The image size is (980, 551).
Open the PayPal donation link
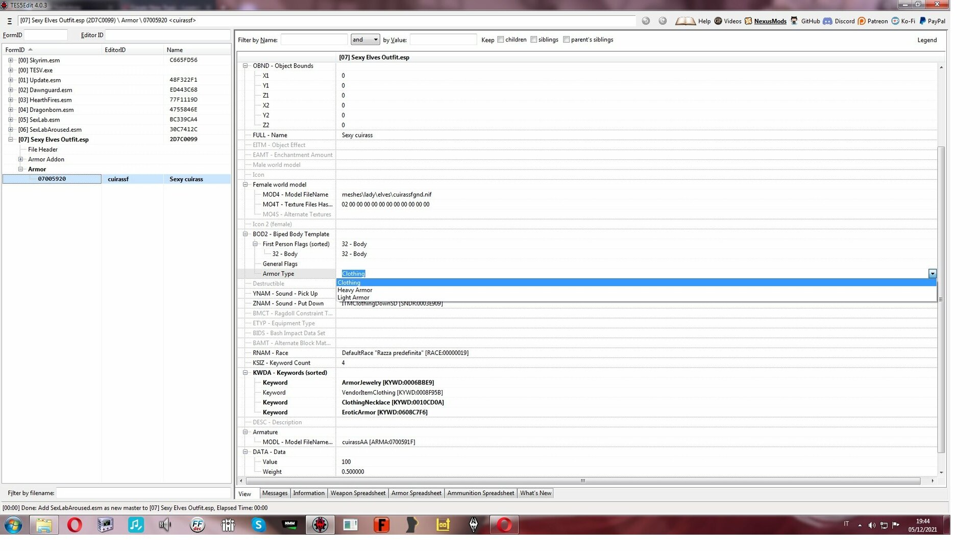click(936, 21)
